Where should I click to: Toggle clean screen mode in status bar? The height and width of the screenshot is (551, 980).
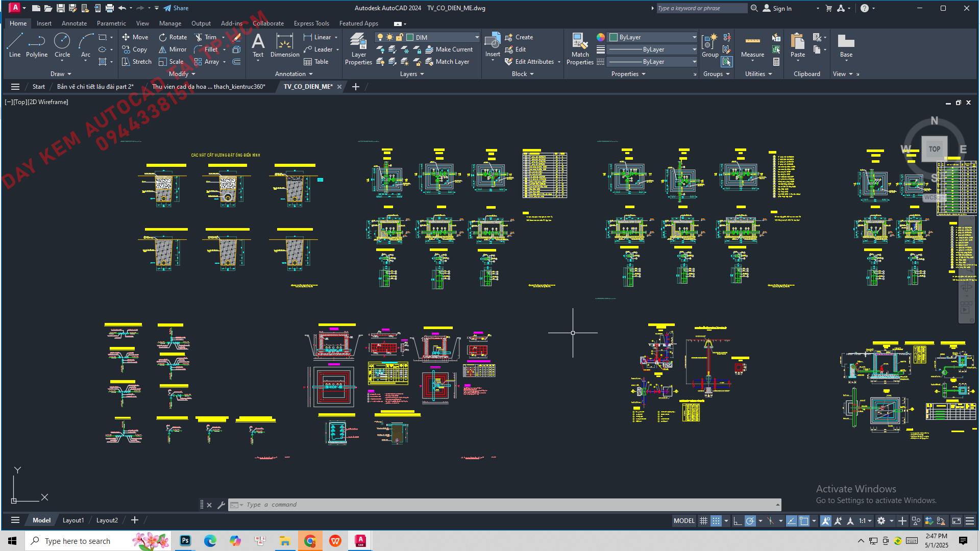pyautogui.click(x=957, y=521)
